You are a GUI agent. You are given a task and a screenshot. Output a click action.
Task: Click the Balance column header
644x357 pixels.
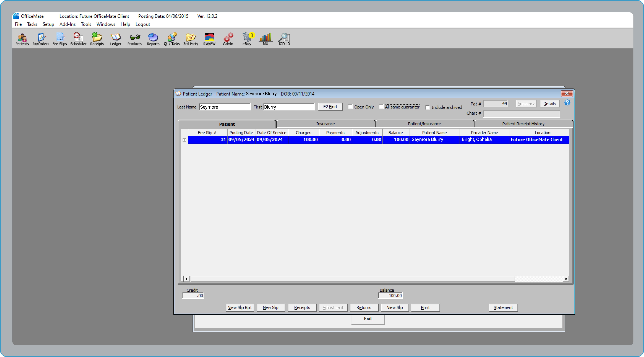396,133
